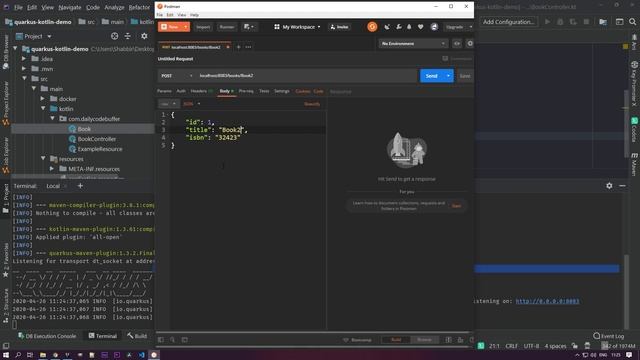
Task: Open the Add Configuration dropdown in IntelliJ
Action: 509,22
